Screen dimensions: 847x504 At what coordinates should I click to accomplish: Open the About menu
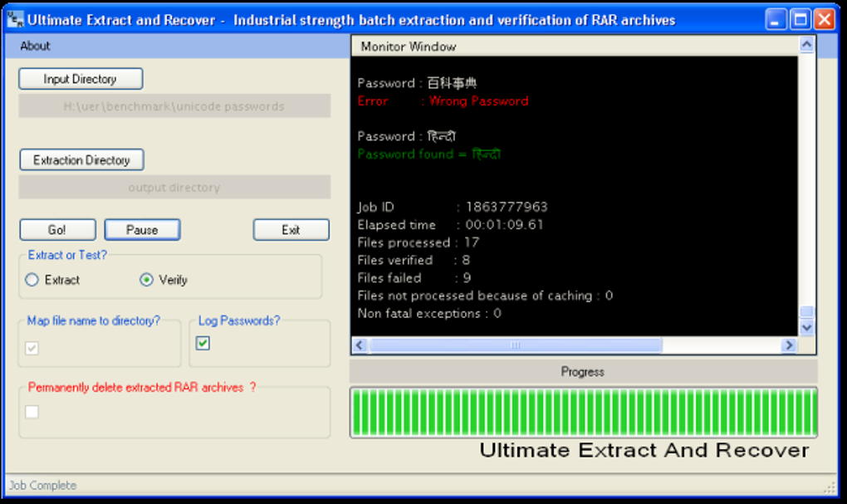[x=35, y=46]
